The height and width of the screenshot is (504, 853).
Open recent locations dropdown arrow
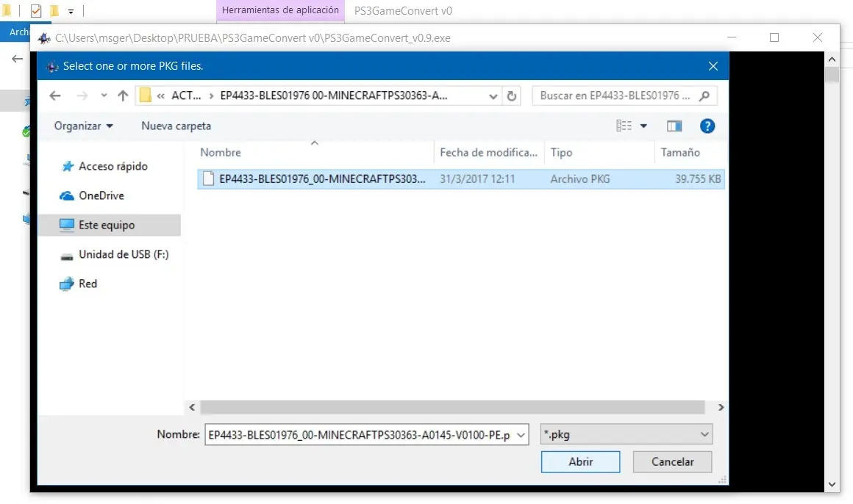[x=104, y=96]
